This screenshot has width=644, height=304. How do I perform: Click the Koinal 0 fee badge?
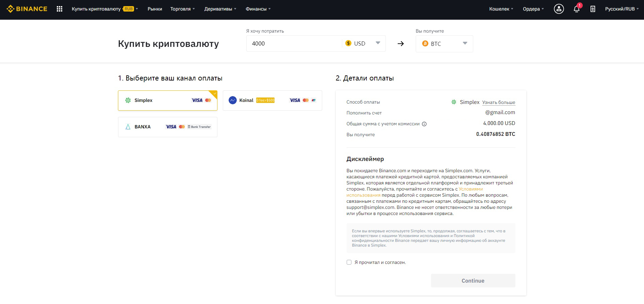[265, 100]
